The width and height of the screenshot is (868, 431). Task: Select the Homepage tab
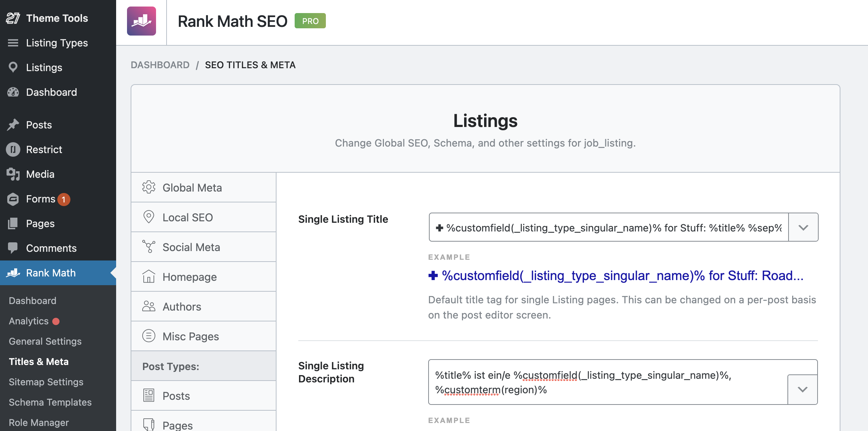pos(204,277)
